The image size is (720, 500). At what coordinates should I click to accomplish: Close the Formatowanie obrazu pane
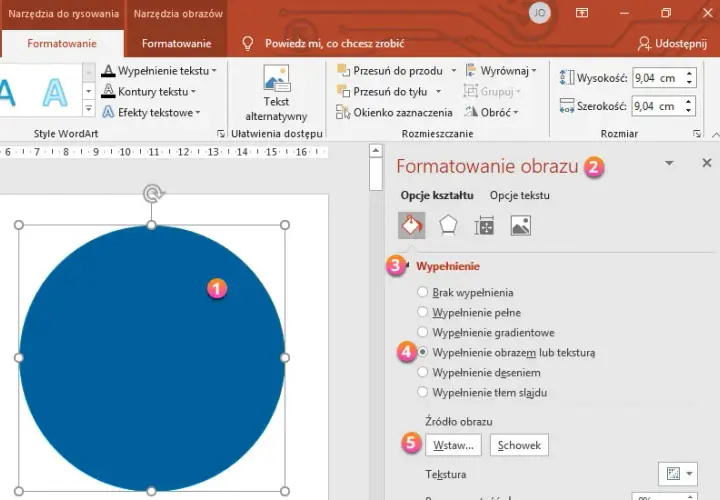point(707,163)
